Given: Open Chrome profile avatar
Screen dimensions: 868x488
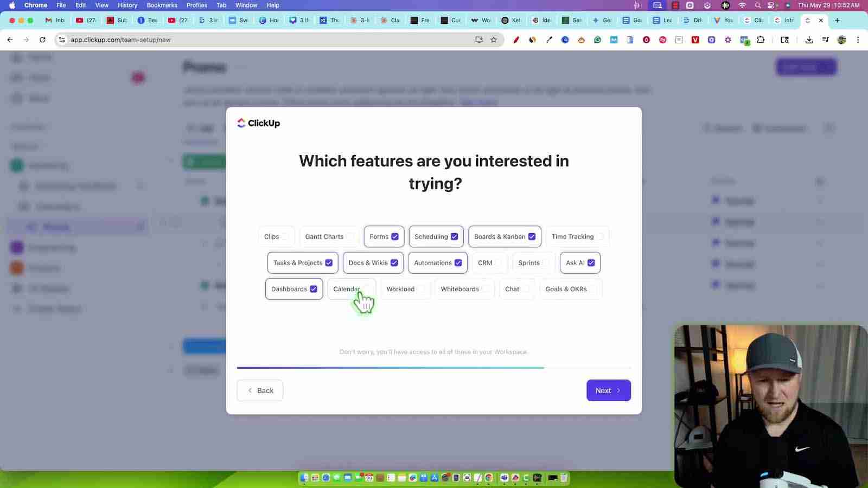Looking at the screenshot, I should pyautogui.click(x=842, y=40).
